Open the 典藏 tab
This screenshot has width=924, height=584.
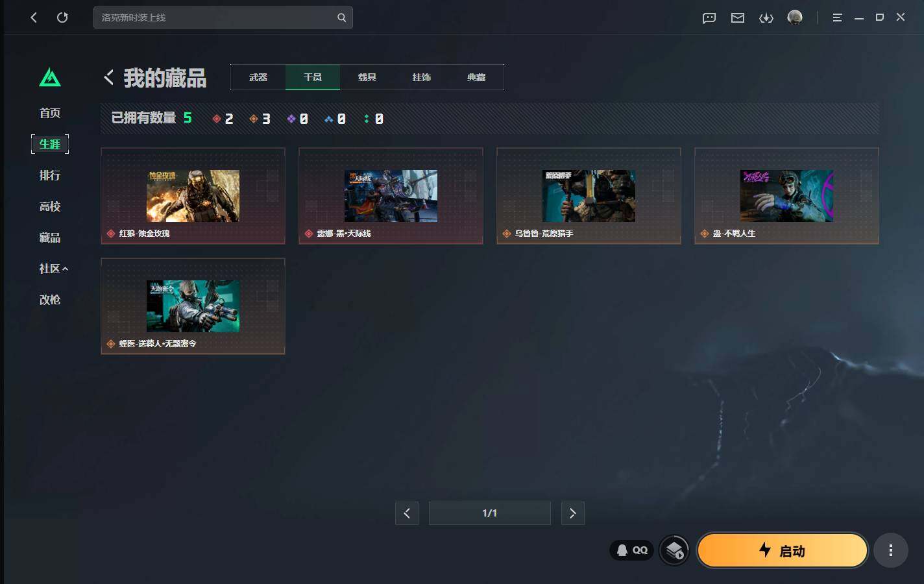pyautogui.click(x=476, y=77)
